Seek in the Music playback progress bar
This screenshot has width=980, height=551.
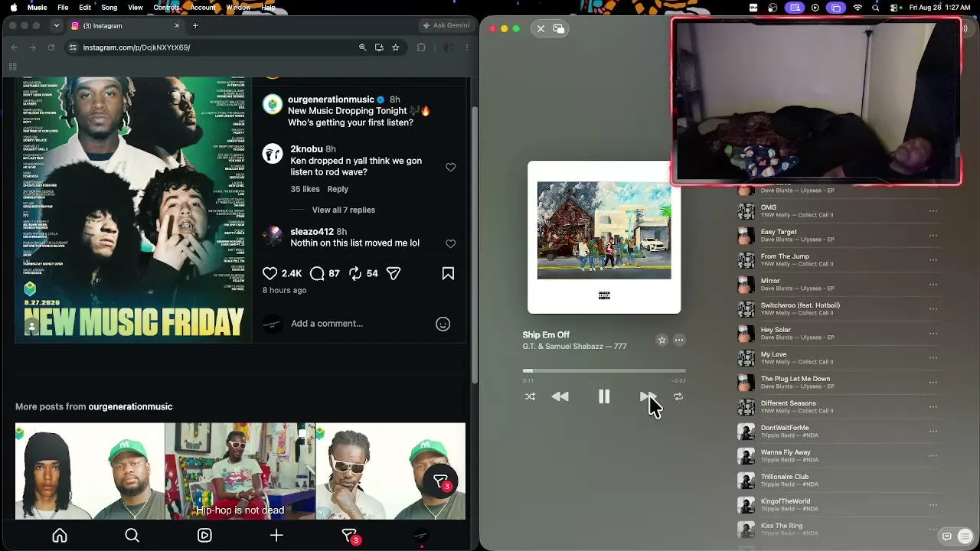[x=604, y=371]
